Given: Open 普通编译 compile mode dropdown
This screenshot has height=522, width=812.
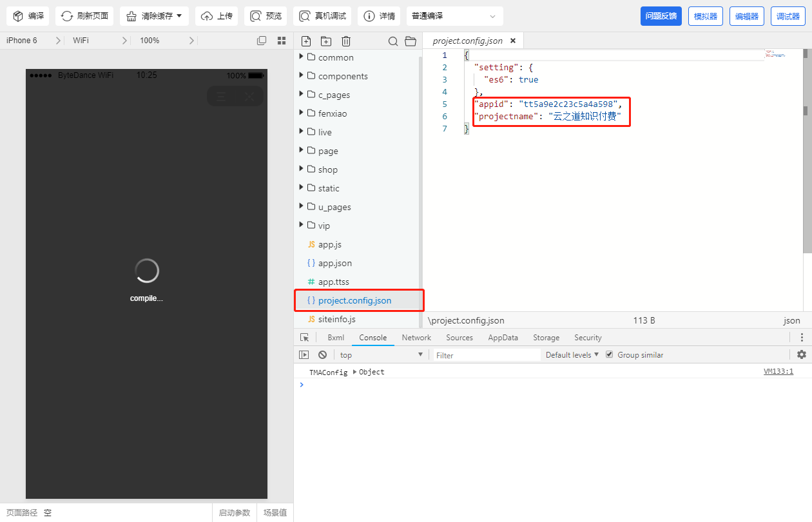Looking at the screenshot, I should pyautogui.click(x=454, y=16).
